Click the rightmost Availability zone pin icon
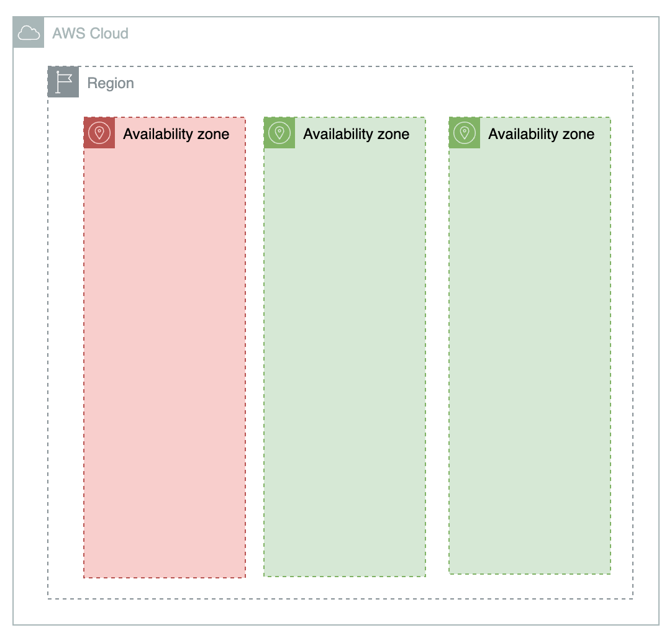672x638 pixels. click(x=465, y=133)
